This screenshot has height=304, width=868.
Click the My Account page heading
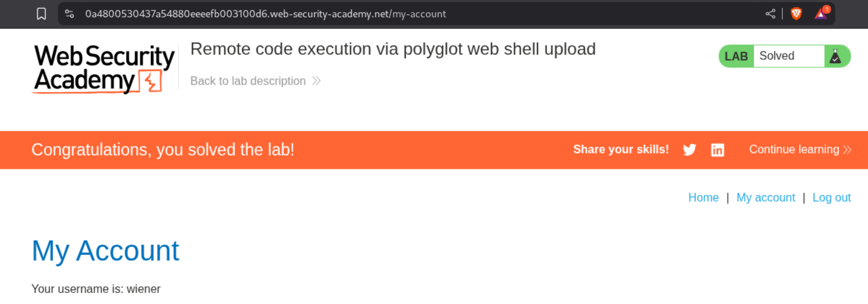[x=105, y=251]
